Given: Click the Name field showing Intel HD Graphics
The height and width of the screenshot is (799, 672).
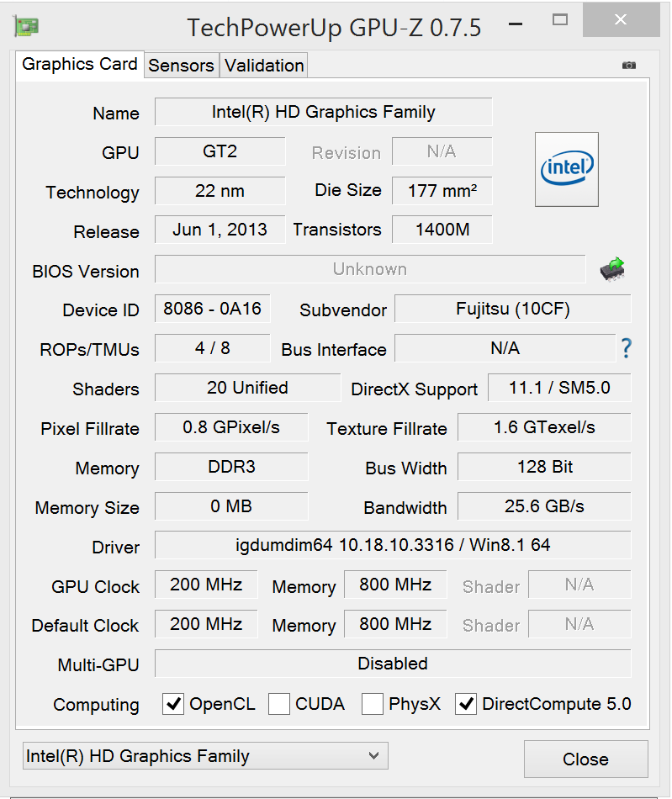Looking at the screenshot, I should pos(323,112).
